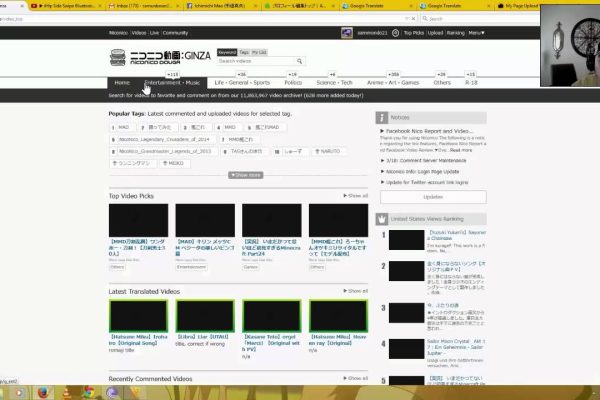Image resolution: width=600 pixels, height=400 pixels.
Task: Click Show all for Latest Translated Videos
Action: [356, 291]
